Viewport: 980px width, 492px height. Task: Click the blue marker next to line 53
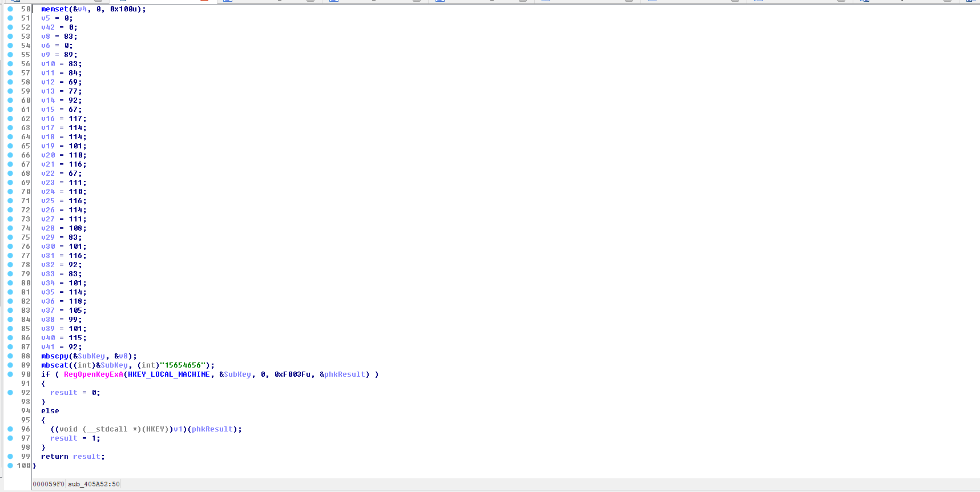(x=10, y=37)
